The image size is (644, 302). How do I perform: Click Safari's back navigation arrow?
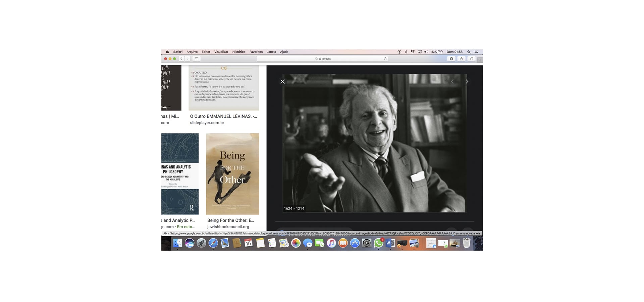tap(181, 59)
